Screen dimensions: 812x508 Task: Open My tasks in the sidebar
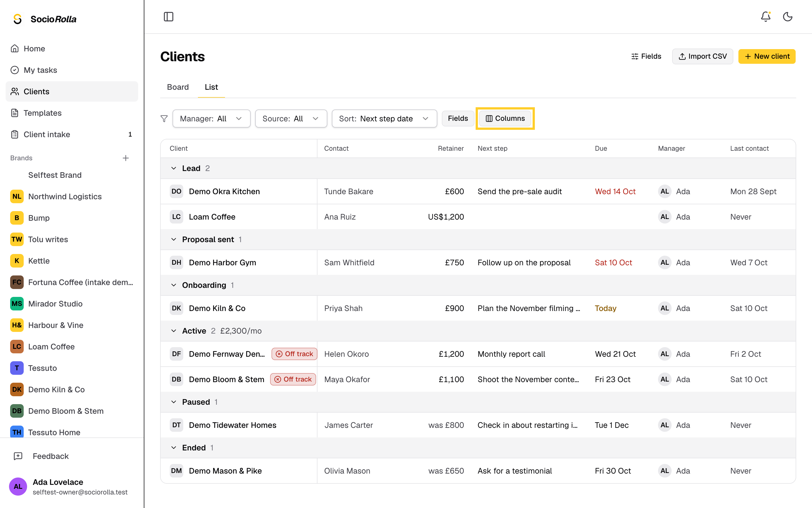coord(72,70)
